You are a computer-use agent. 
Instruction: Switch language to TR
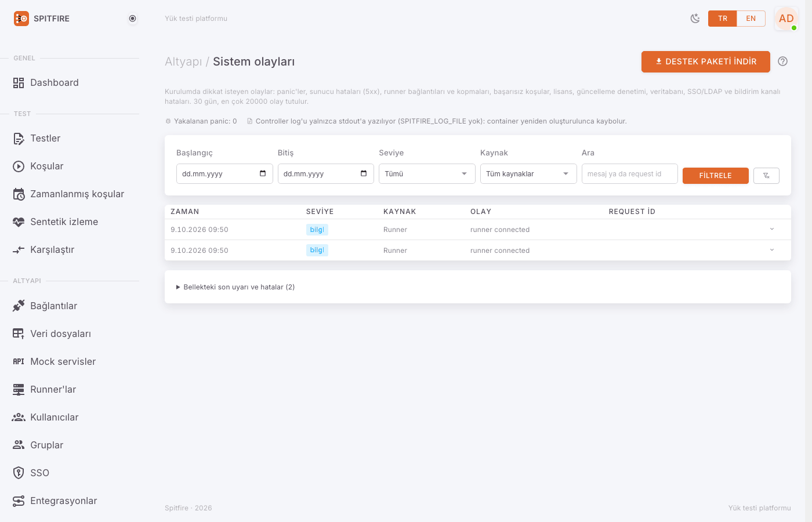(723, 19)
